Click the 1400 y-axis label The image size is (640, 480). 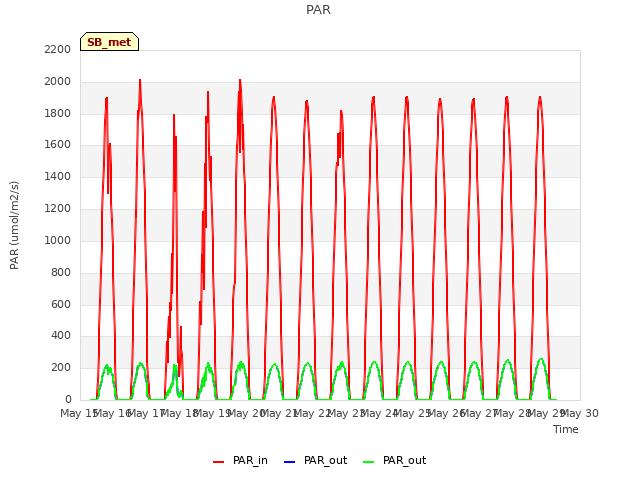[58, 177]
